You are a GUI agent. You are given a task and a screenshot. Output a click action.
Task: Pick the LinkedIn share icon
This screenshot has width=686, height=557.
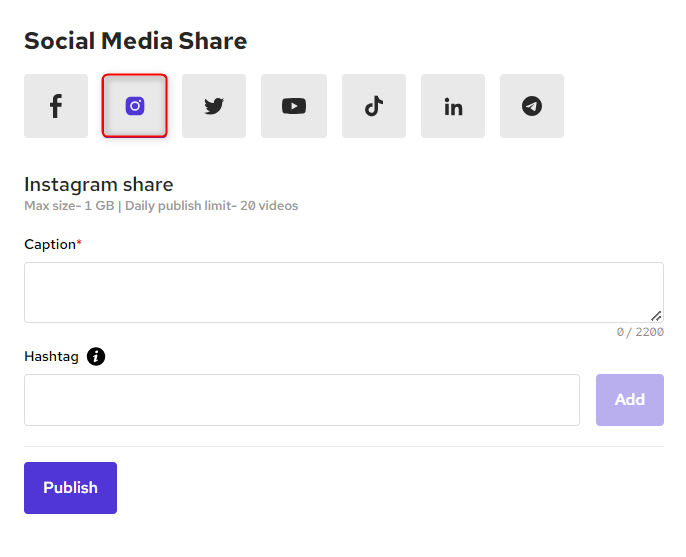click(453, 106)
